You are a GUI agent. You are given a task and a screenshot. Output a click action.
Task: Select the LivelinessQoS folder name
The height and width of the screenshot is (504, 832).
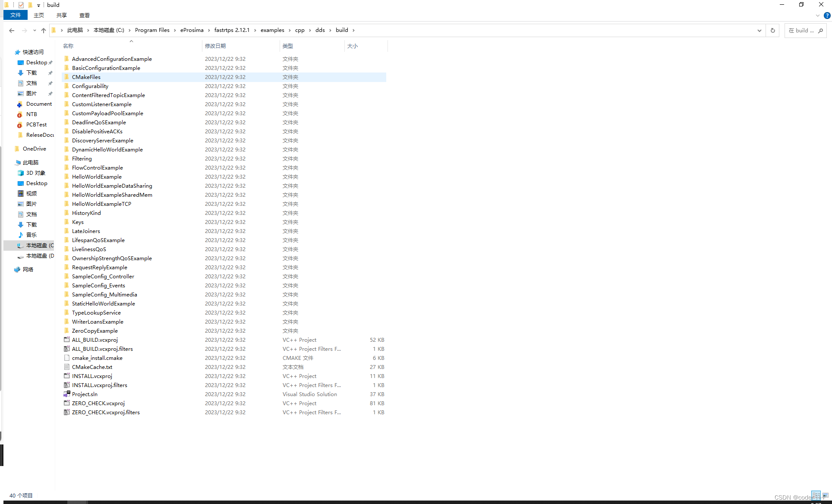[x=89, y=249]
